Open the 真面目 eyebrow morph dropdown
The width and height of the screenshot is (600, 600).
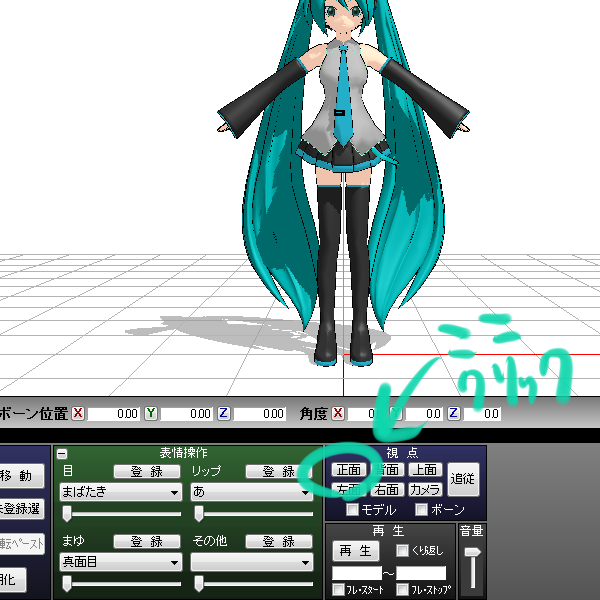[121, 562]
